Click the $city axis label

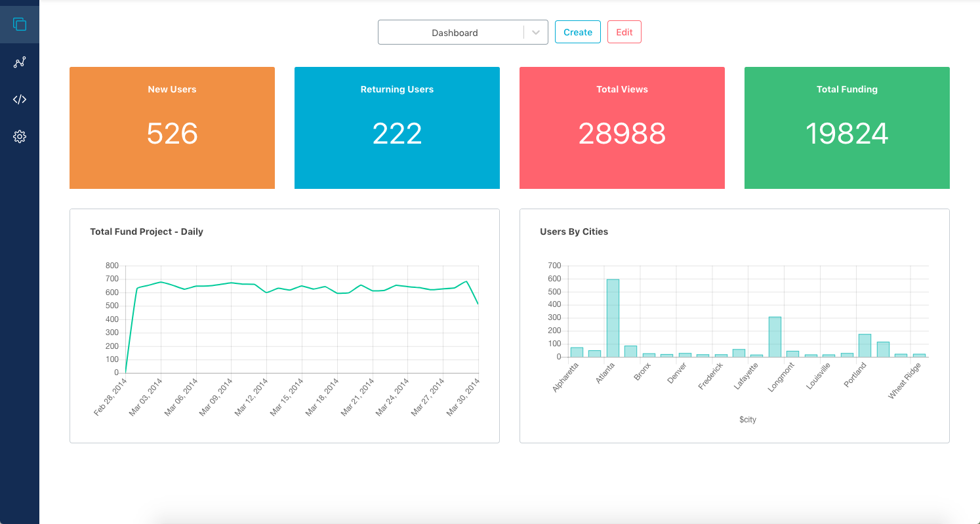747,419
